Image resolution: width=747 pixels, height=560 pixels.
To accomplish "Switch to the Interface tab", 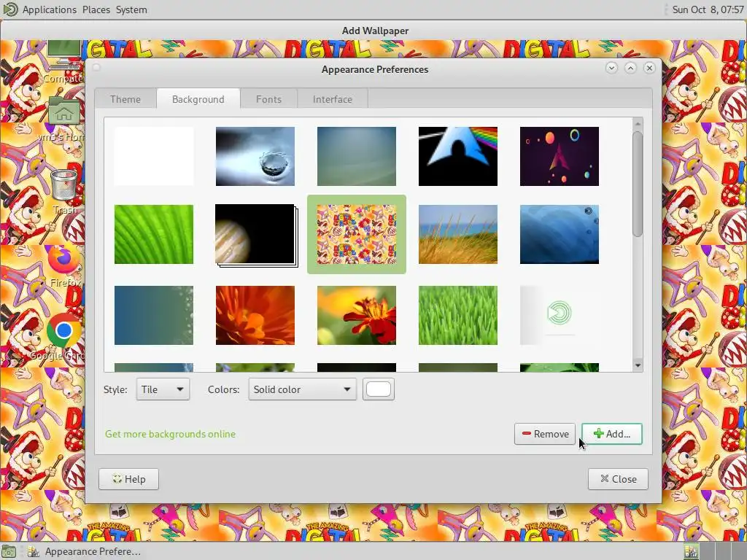I will pos(333,99).
